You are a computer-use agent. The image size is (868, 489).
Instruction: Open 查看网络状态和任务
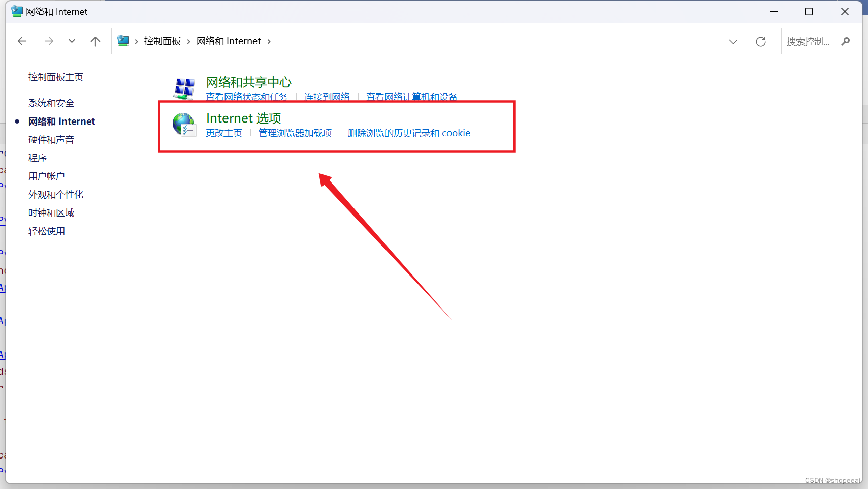(x=247, y=96)
